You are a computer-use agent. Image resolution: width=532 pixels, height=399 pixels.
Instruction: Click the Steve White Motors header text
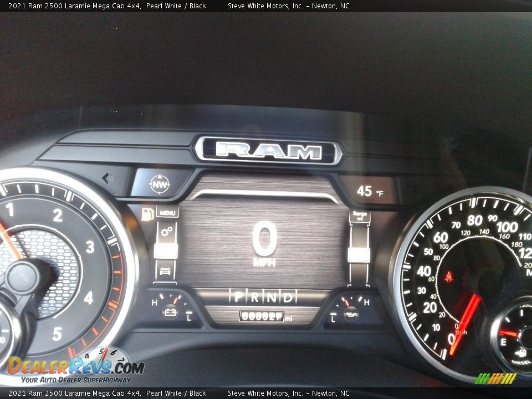click(288, 6)
